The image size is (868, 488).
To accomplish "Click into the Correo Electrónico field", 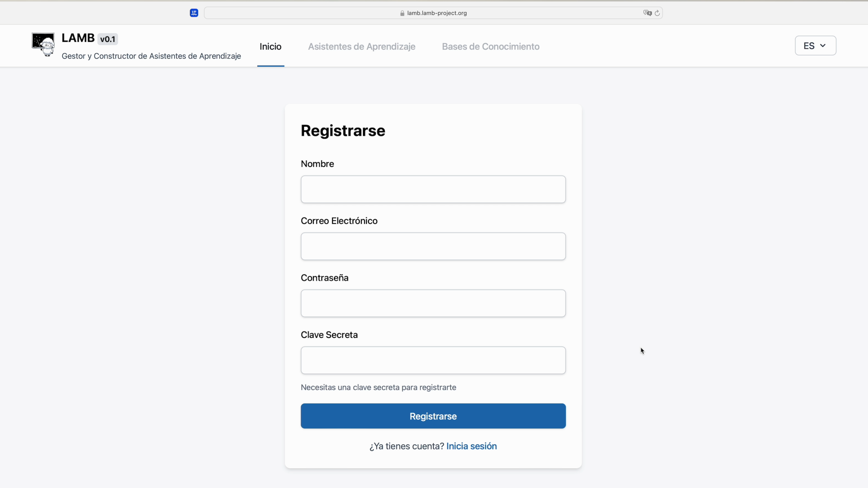I will point(433,246).
